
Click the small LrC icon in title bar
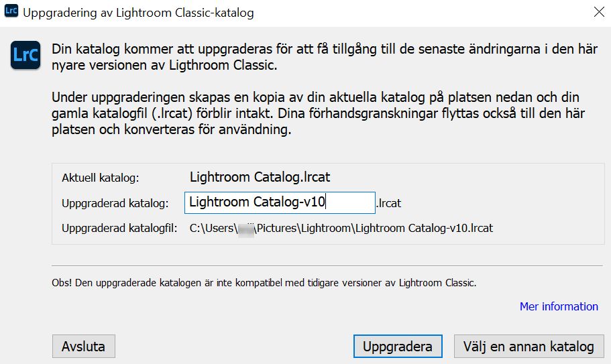pos(11,12)
